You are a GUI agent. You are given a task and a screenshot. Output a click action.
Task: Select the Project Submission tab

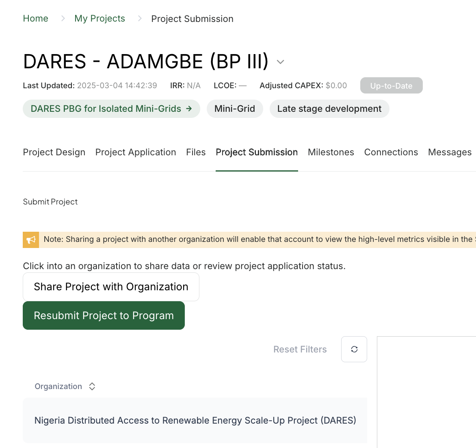(257, 152)
